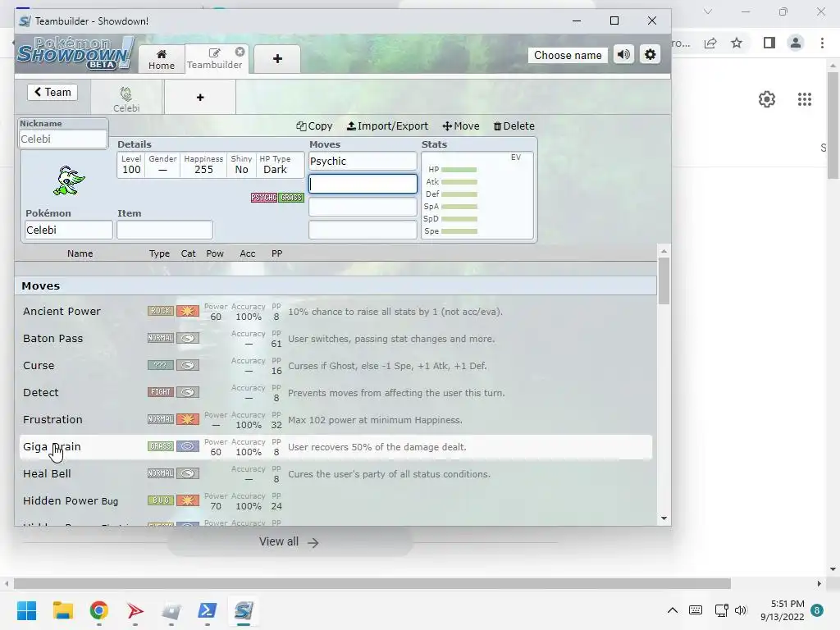
Task: Click the HP stat bar
Action: click(459, 170)
